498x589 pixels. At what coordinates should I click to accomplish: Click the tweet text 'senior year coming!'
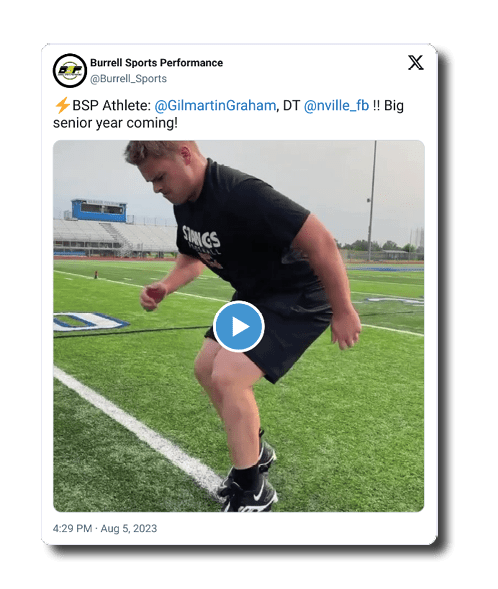click(115, 123)
